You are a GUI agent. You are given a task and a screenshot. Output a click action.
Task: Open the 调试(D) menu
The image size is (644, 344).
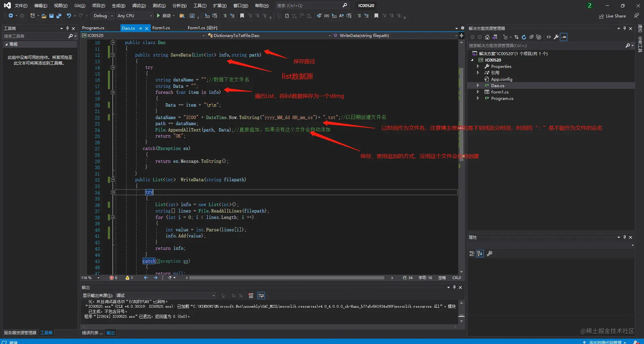click(139, 5)
